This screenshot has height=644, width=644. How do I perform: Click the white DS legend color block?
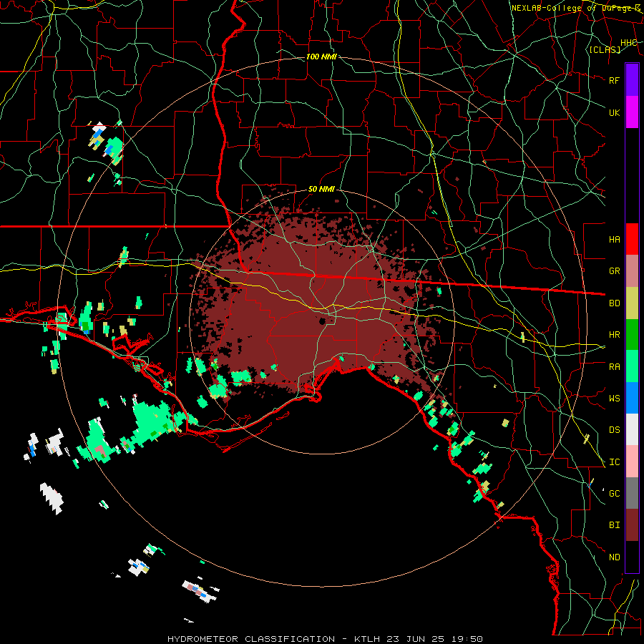coord(632,429)
